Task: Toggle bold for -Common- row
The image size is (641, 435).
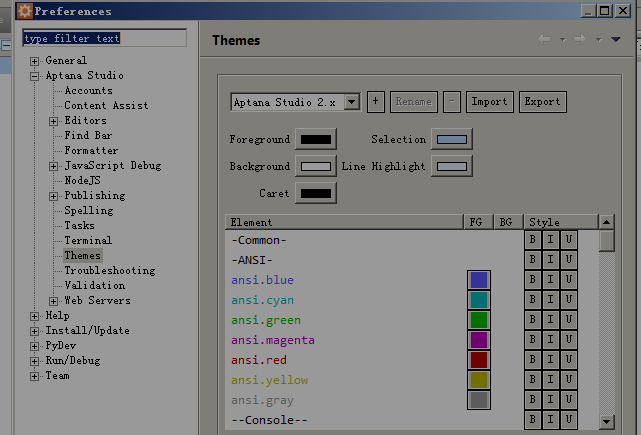Action: point(533,240)
